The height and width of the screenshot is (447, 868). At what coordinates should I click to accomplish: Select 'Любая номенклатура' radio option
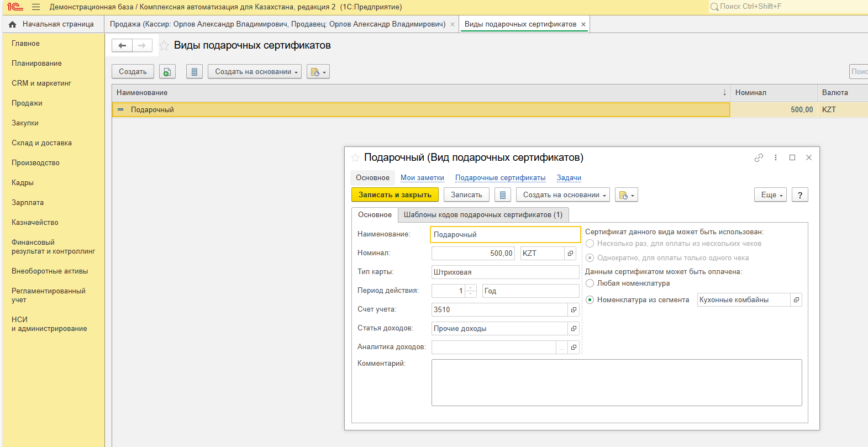590,283
